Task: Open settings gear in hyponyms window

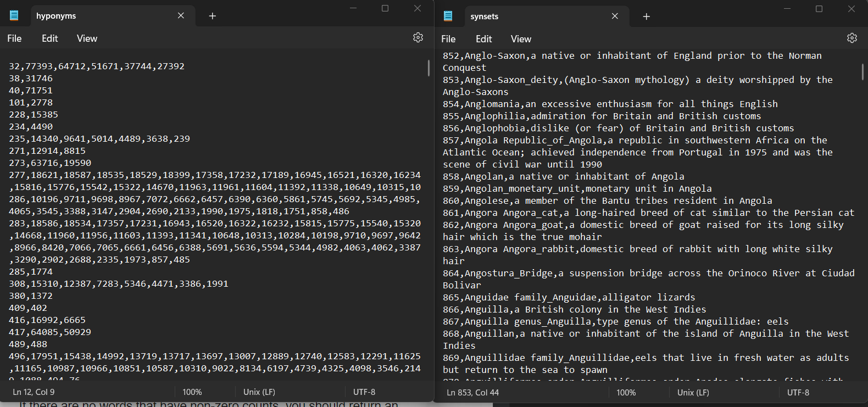Action: (x=418, y=37)
